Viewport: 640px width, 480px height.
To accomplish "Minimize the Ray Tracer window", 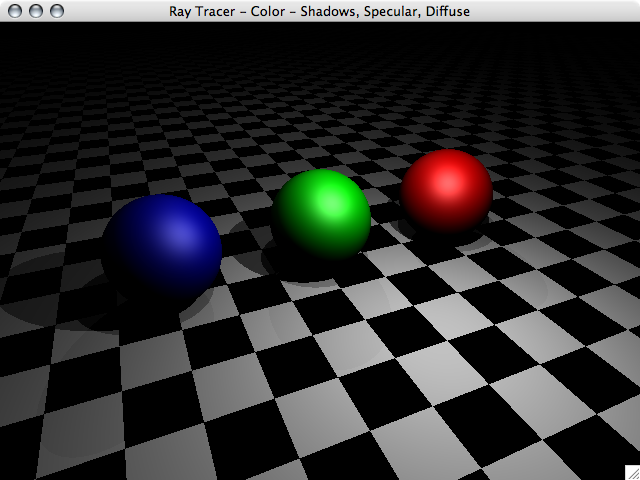I will click(36, 11).
